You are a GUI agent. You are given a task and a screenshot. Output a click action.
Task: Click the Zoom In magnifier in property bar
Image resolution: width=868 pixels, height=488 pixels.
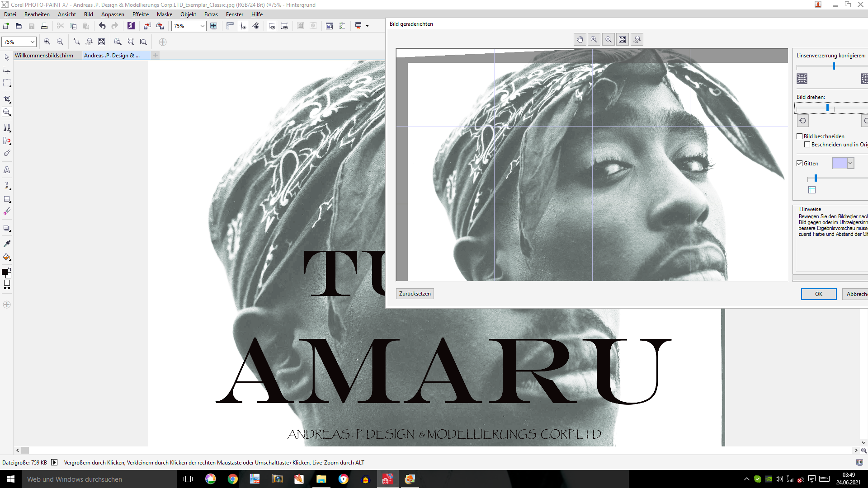pyautogui.click(x=47, y=42)
